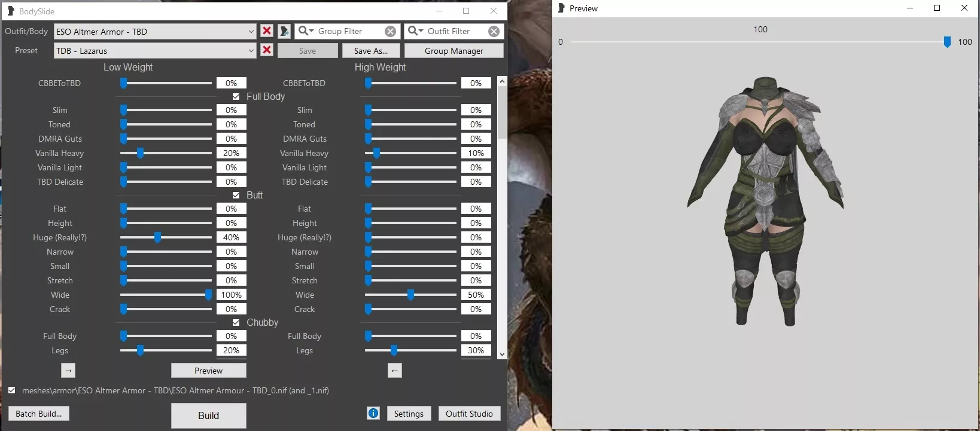Screen dimensions: 980x431
Task: Click the Low Weight Flat slider
Action: click(x=166, y=209)
